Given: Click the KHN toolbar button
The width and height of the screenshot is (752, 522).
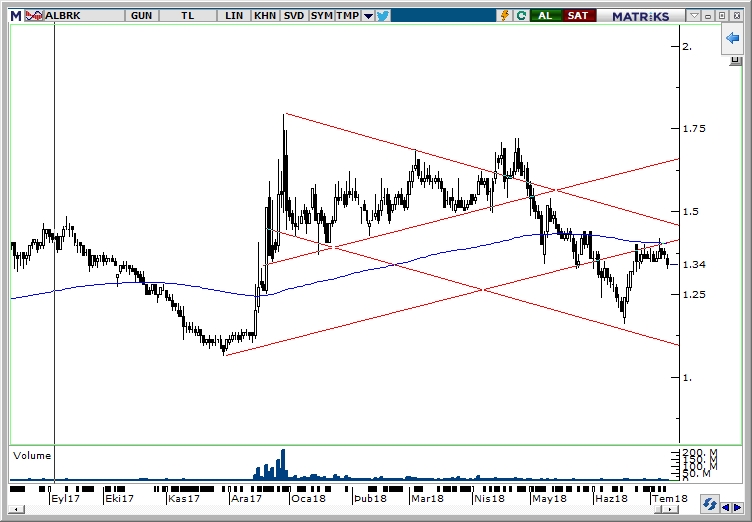Looking at the screenshot, I should [x=265, y=16].
